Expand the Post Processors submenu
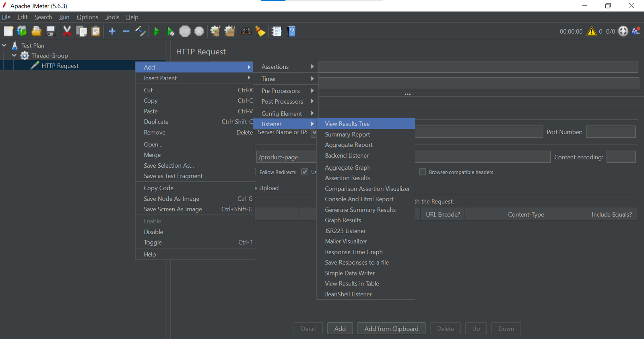Image resolution: width=644 pixels, height=339 pixels. pyautogui.click(x=286, y=102)
